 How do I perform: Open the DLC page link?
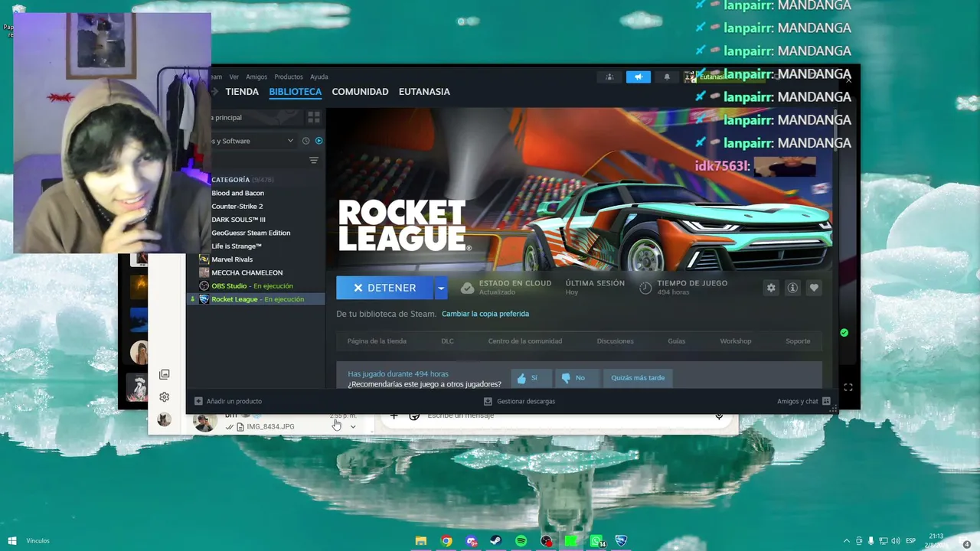447,341
